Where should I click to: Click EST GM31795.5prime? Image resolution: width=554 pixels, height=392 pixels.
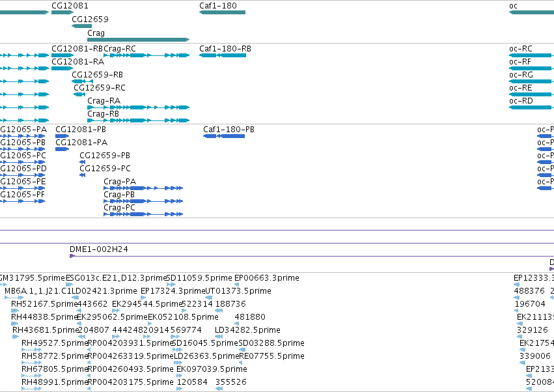pyautogui.click(x=3, y=285)
